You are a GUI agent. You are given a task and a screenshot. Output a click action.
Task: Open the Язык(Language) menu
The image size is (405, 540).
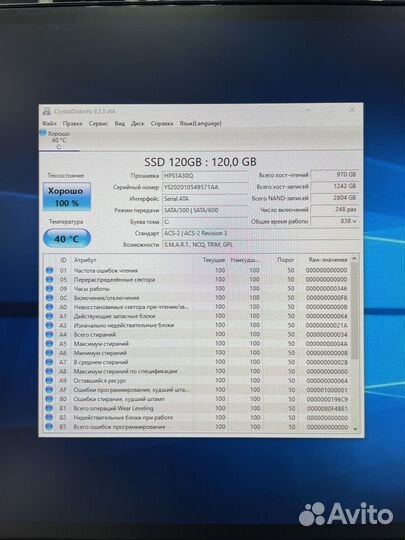point(200,123)
